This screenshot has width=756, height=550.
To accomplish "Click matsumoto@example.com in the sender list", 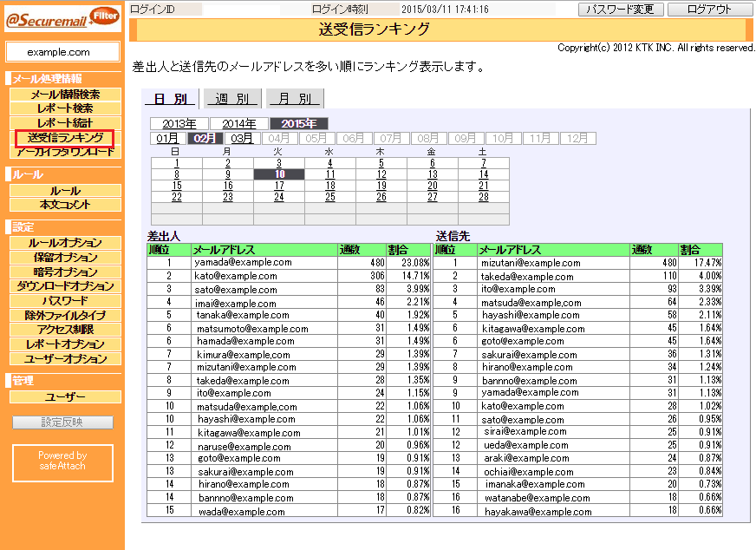I will 252,329.
